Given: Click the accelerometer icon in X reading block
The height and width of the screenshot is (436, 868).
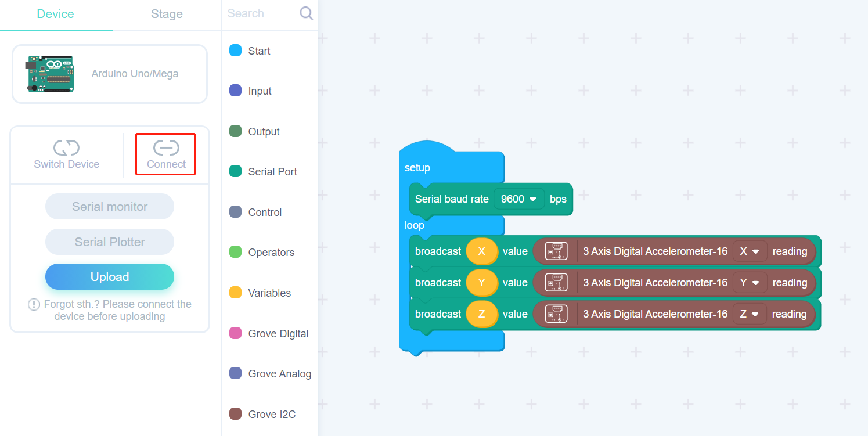Looking at the screenshot, I should pyautogui.click(x=556, y=251).
